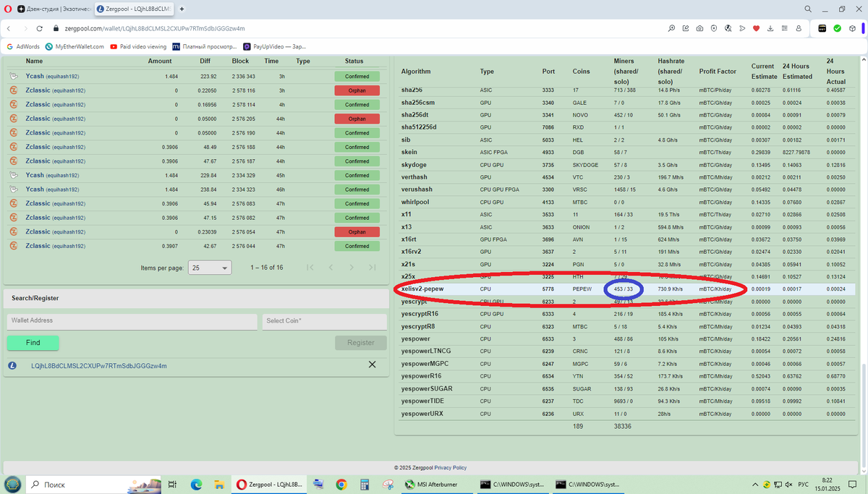This screenshot has width=868, height=494.
Task: Go back in browser history
Action: (x=8, y=28)
